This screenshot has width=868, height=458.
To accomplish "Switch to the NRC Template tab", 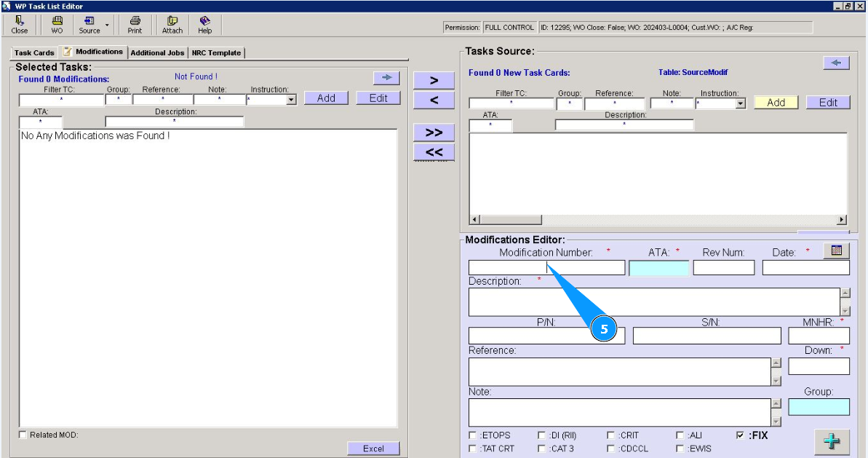I will click(x=216, y=52).
